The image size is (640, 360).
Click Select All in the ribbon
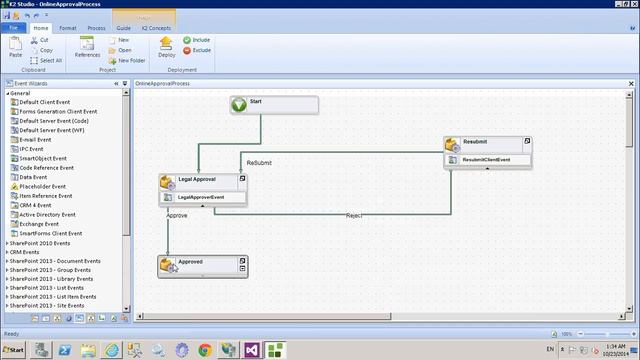pyautogui.click(x=46, y=60)
